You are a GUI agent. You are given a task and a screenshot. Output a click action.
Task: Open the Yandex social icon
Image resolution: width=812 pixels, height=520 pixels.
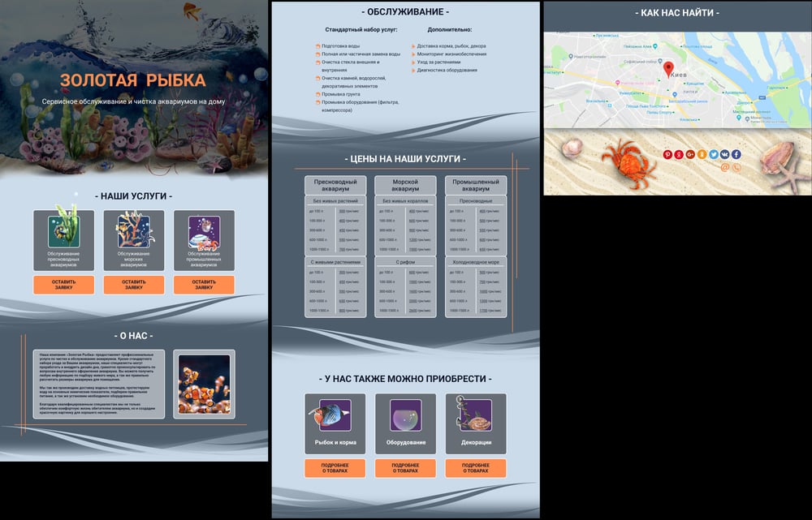[x=679, y=154]
